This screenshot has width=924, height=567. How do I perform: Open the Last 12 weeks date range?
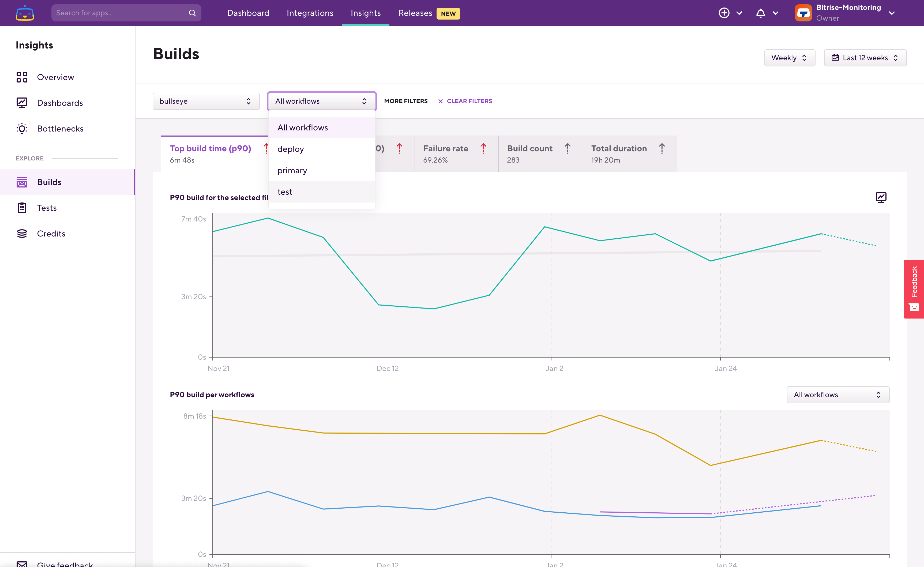coord(865,58)
